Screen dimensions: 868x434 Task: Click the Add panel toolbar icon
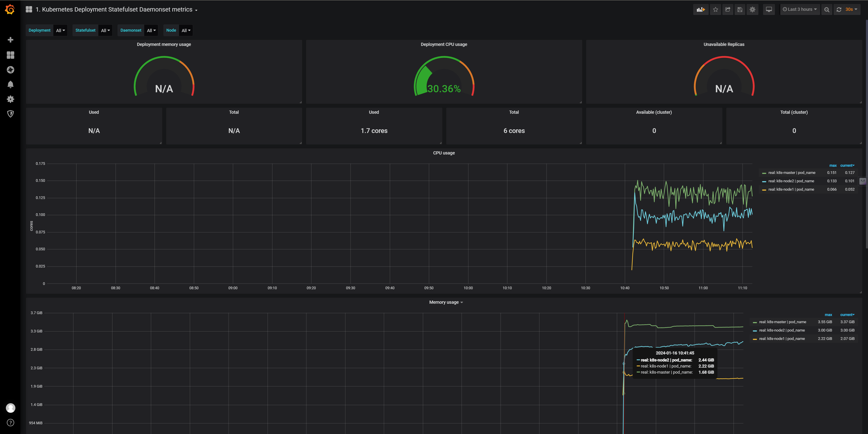click(701, 9)
